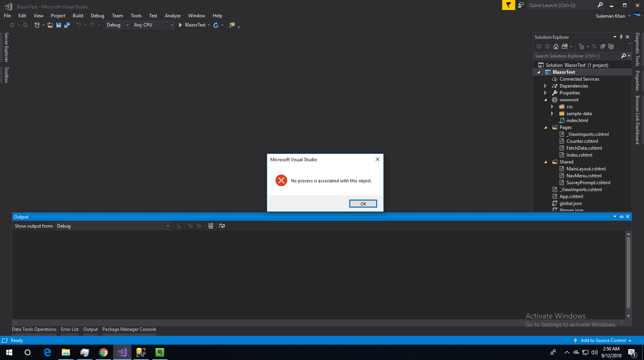Expand the Dependencies node under BlazorTest
The image size is (644, 360).
[545, 86]
